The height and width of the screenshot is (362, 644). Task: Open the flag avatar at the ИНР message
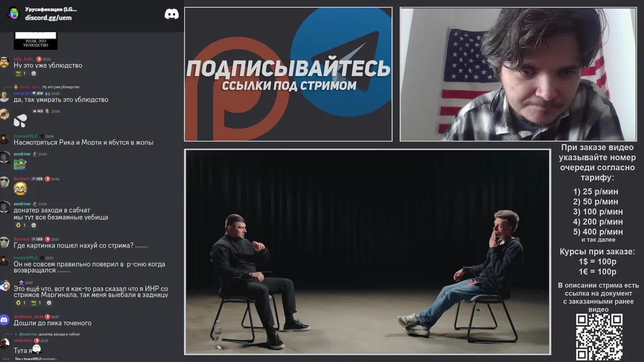click(5, 286)
